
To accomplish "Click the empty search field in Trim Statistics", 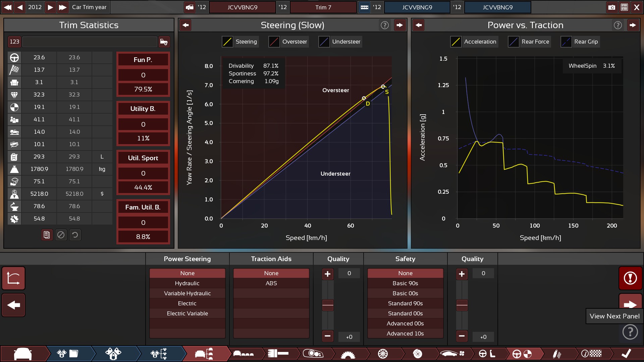I will [x=90, y=42].
